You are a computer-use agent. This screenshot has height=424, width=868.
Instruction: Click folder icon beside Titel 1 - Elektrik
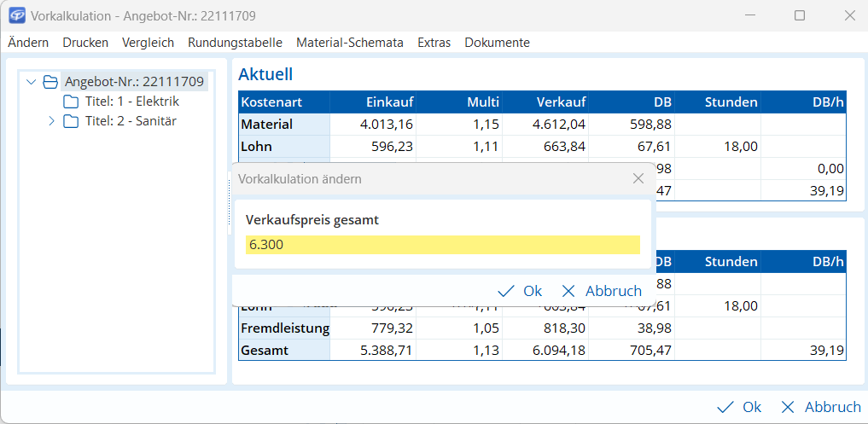[71, 102]
